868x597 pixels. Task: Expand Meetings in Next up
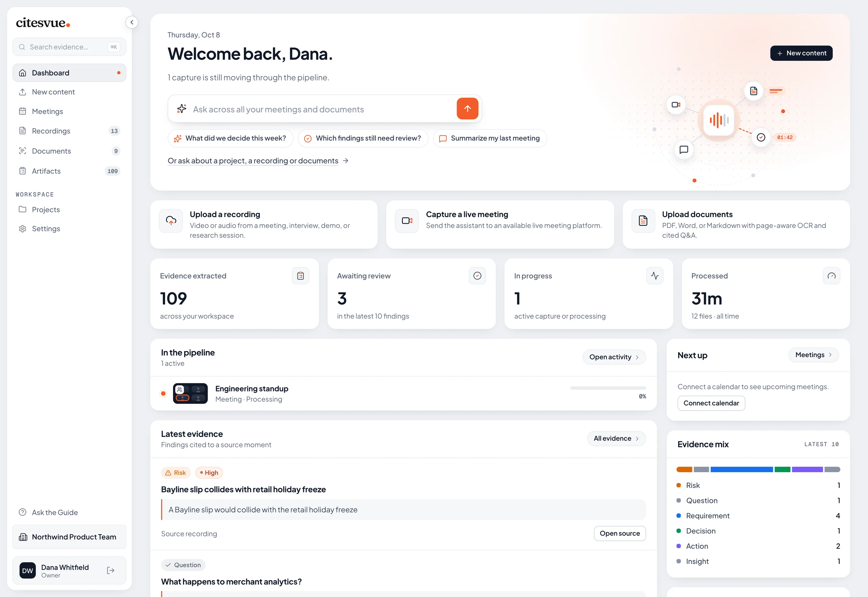click(x=813, y=355)
